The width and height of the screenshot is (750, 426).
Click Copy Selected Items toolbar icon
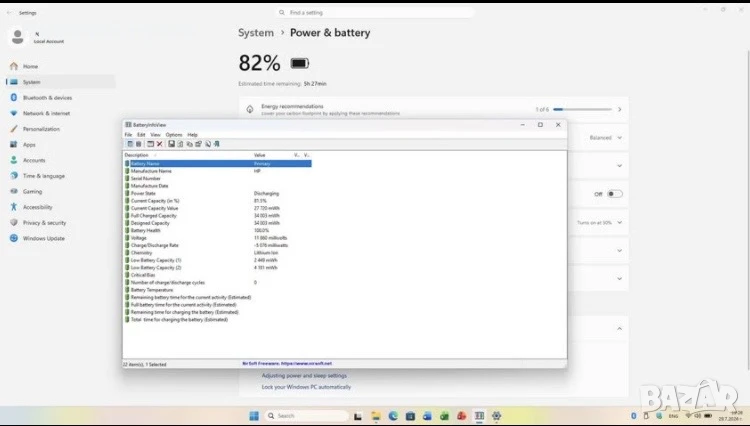(x=189, y=144)
